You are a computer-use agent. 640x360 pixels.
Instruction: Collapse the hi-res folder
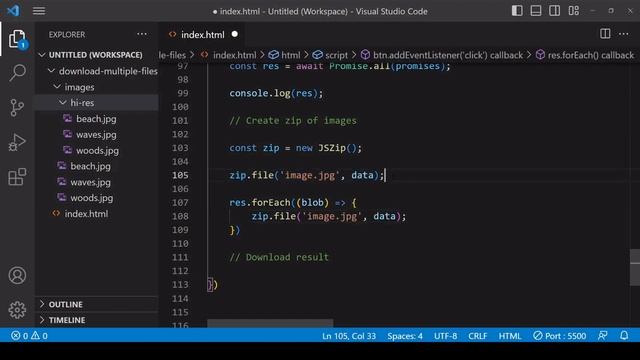(97, 103)
